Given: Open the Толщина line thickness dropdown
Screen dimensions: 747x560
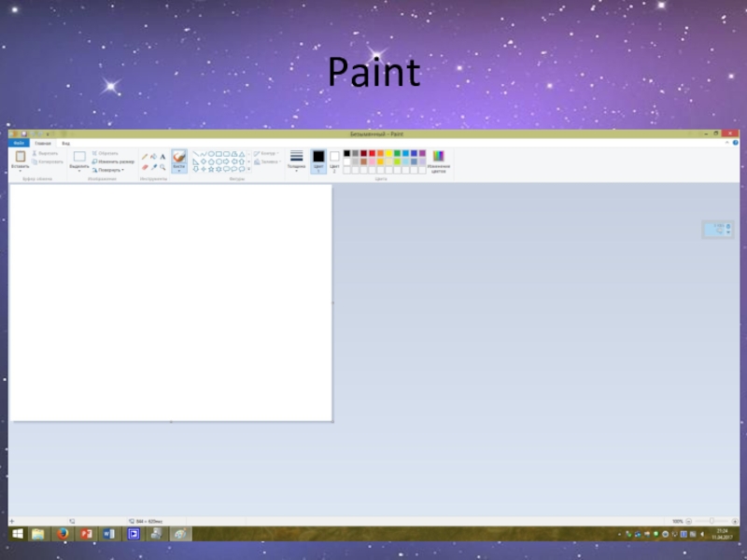Looking at the screenshot, I should (x=296, y=161).
